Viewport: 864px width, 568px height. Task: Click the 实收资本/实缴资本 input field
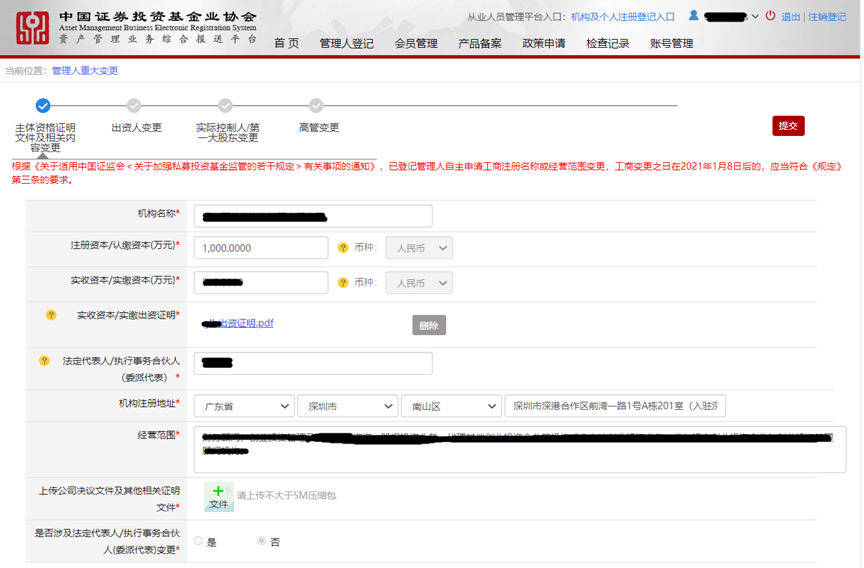pyautogui.click(x=261, y=283)
